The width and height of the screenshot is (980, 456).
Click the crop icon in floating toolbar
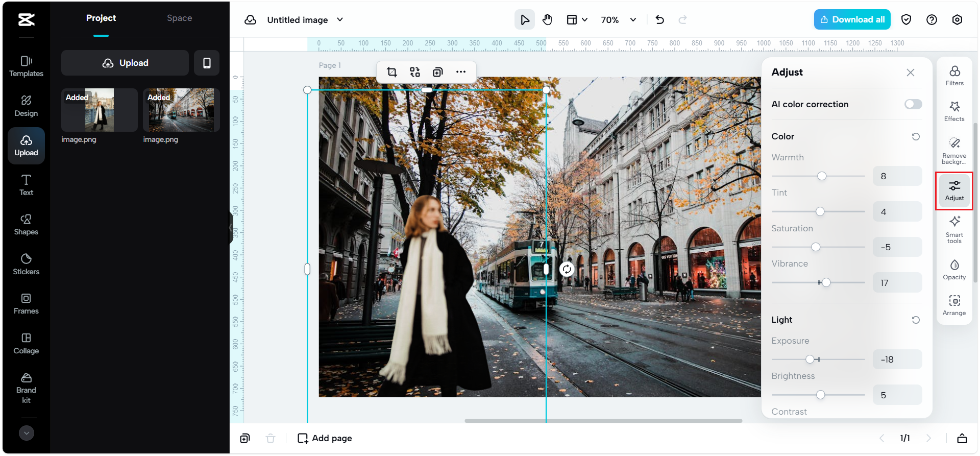391,72
